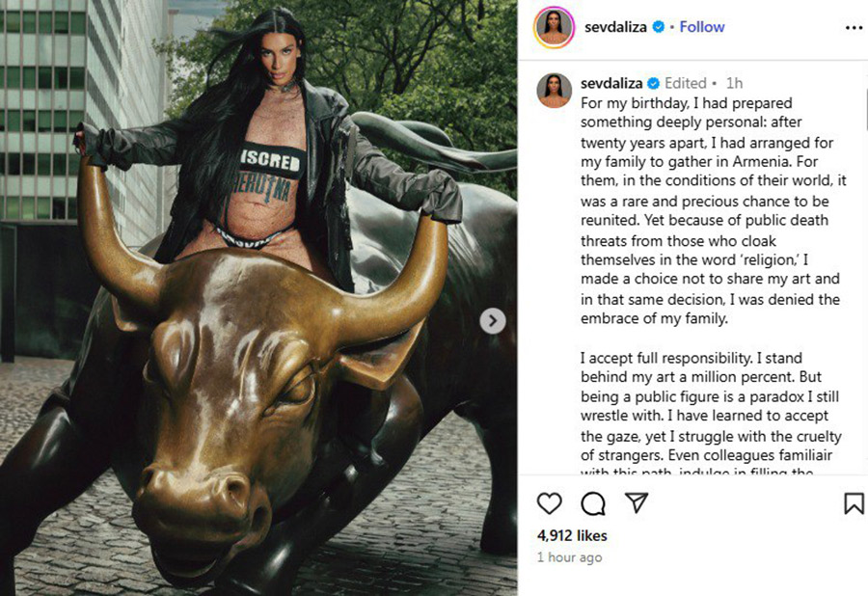Click the 1h time label in caption
This screenshot has width=868, height=596.
point(735,83)
